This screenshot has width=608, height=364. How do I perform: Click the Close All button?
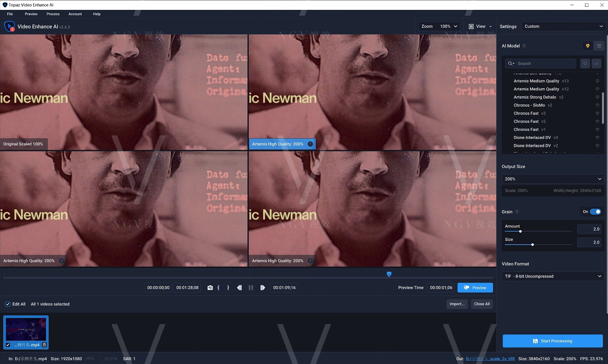(482, 304)
